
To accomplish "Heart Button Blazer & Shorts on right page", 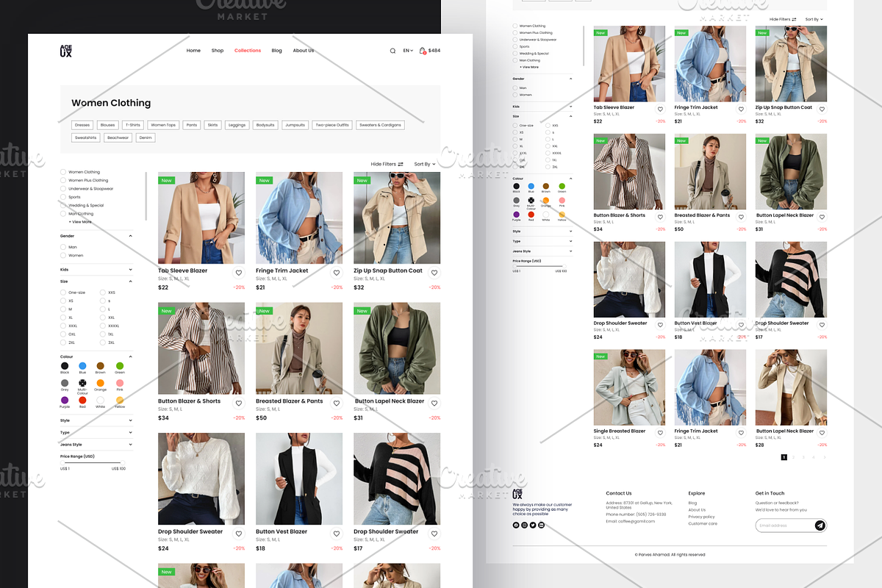I will coord(660,218).
